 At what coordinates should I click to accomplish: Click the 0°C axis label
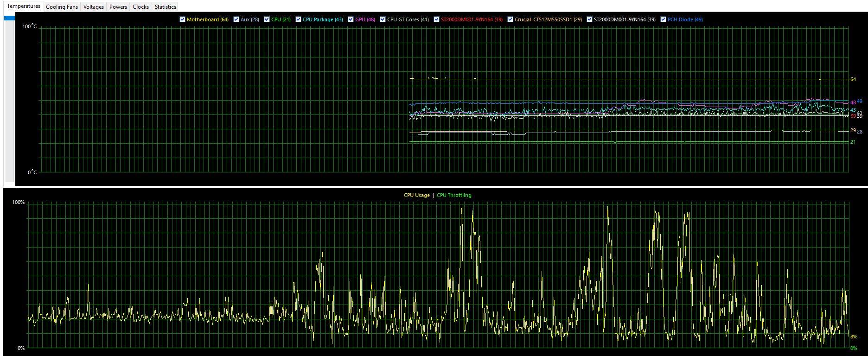tap(32, 172)
